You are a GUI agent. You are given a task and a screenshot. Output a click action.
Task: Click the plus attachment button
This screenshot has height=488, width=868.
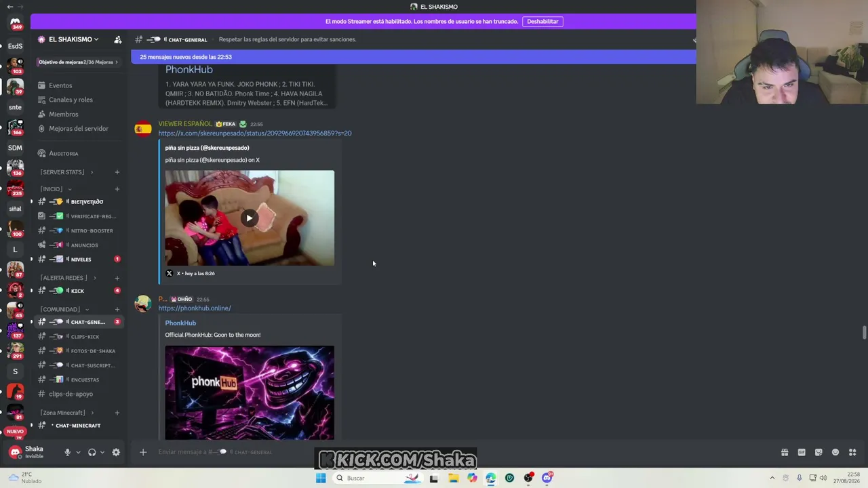143,452
